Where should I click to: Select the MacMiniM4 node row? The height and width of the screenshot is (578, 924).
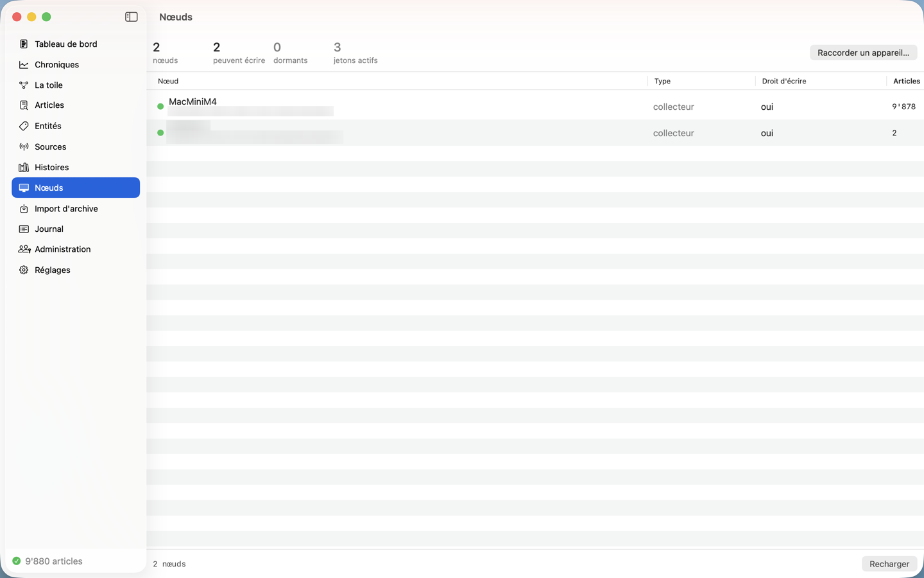click(535, 107)
